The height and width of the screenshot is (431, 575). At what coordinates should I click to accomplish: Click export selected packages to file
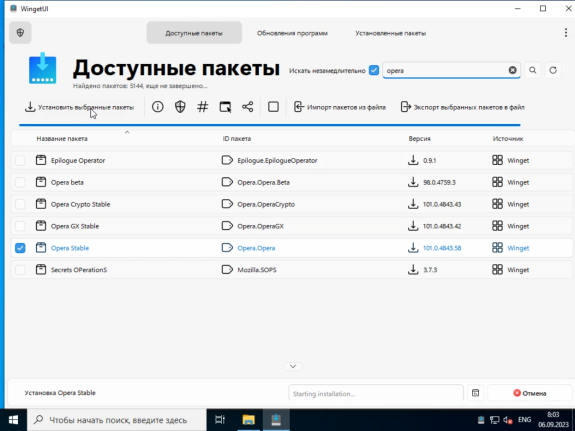pyautogui.click(x=462, y=107)
